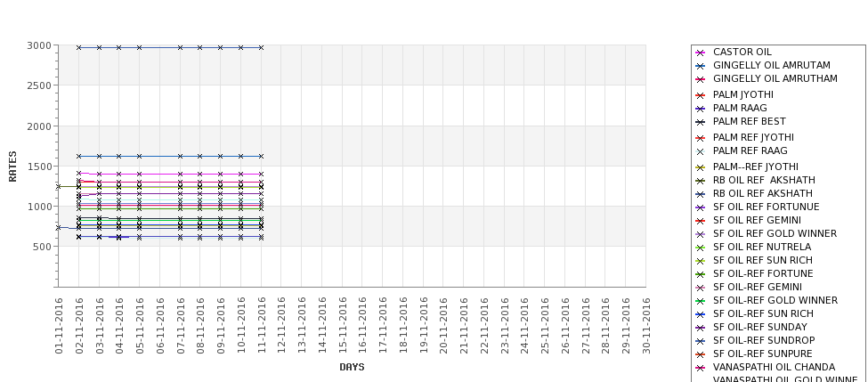Select legend label RB OIL REF AKSHATH with blue marker
The width and height of the screenshot is (868, 382).
pyautogui.click(x=763, y=193)
